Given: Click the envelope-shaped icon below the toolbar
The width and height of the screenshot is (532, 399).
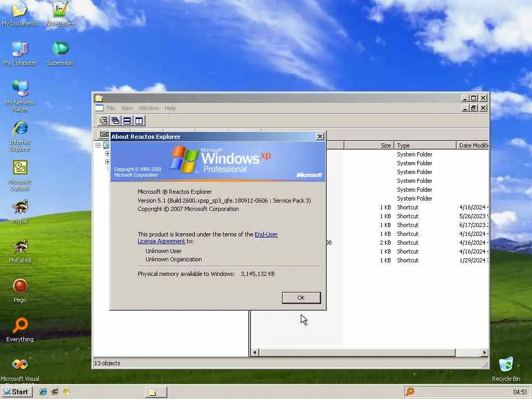Looking at the screenshot, I should 104,135.
